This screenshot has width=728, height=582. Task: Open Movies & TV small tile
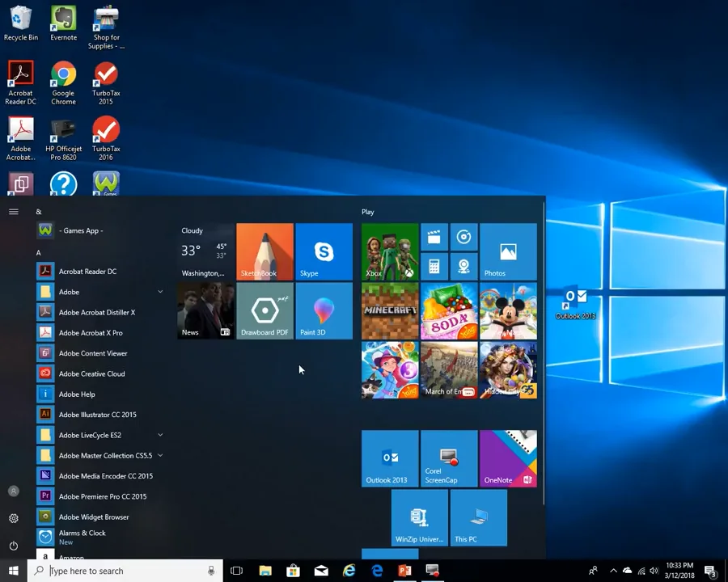point(434,237)
